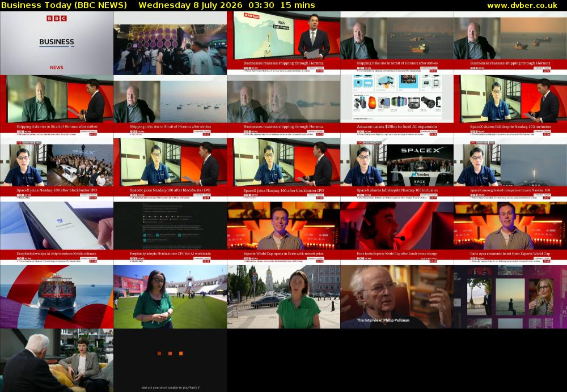
Task: Click the container ship graphic thumbnail
Action: tap(57, 297)
